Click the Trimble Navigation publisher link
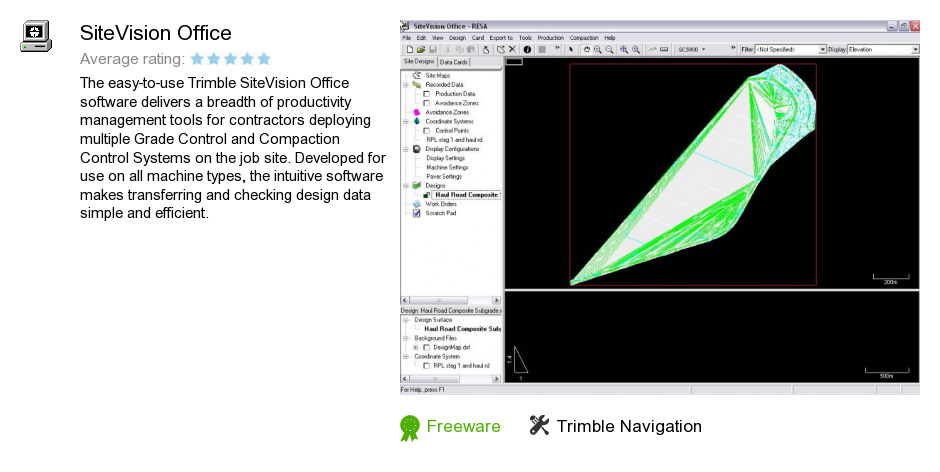 (x=629, y=426)
